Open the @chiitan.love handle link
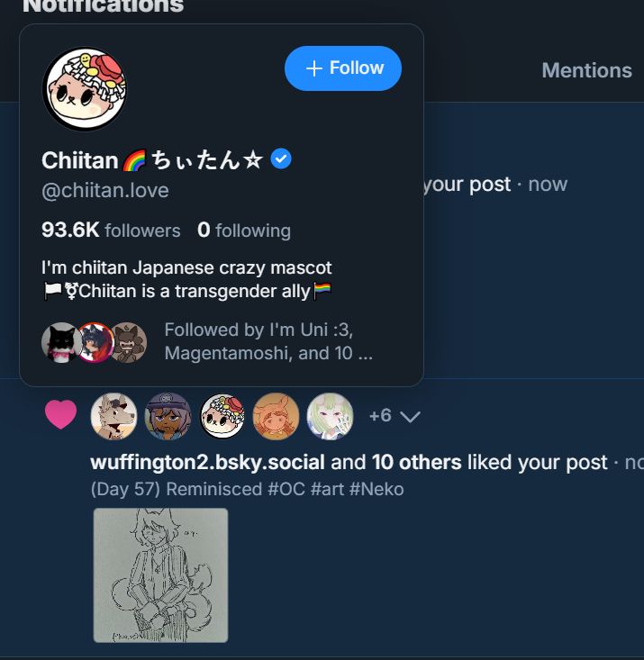This screenshot has width=644, height=660. (105, 190)
